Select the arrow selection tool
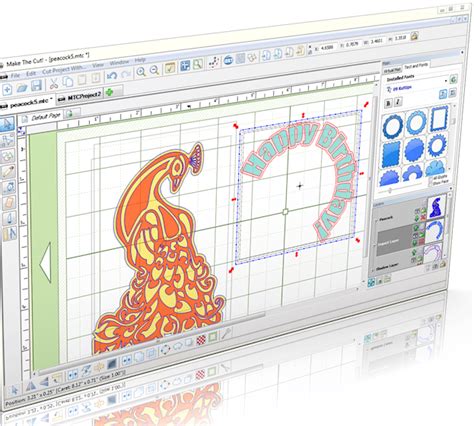This screenshot has width=474, height=426. coord(7,124)
